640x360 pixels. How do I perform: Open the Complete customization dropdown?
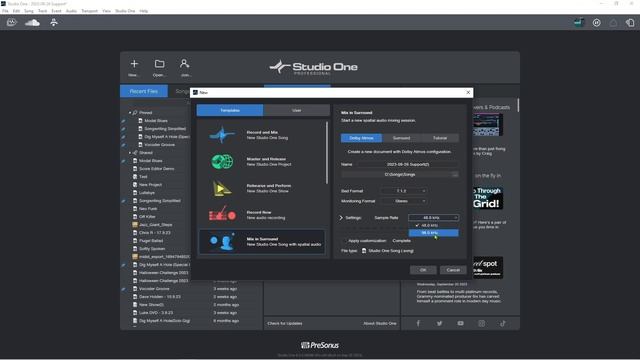pos(402,241)
